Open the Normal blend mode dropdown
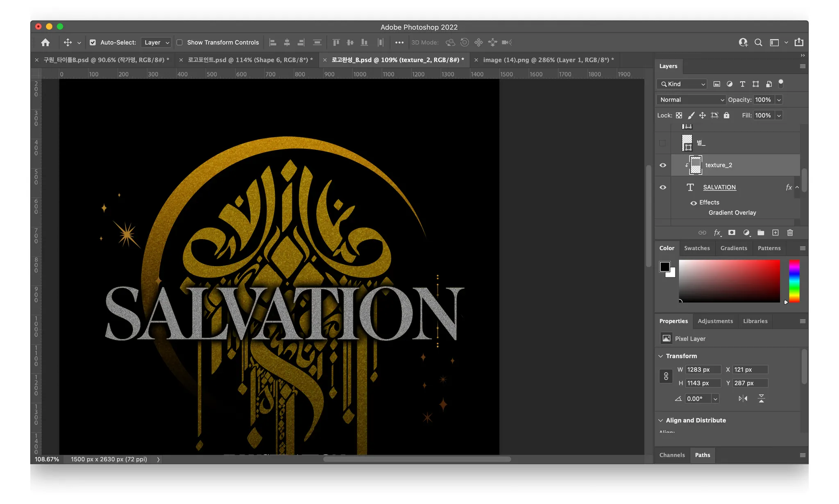Viewport: 839px width, 504px height. point(691,100)
